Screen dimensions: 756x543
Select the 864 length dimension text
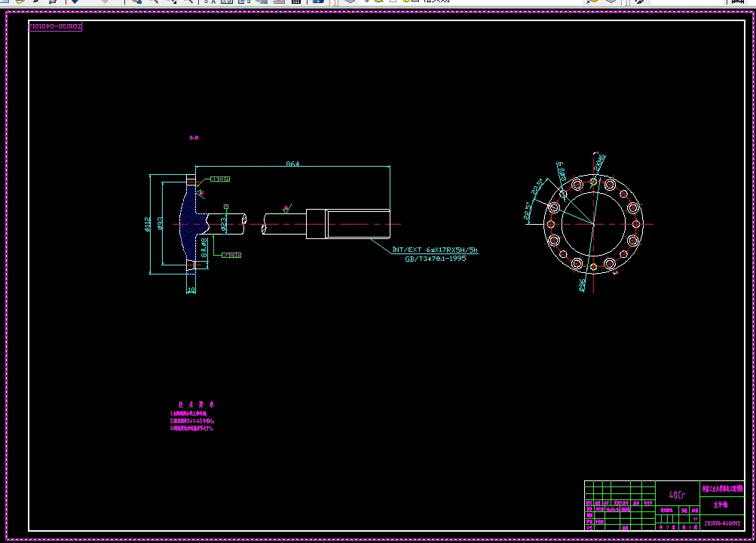click(x=292, y=164)
